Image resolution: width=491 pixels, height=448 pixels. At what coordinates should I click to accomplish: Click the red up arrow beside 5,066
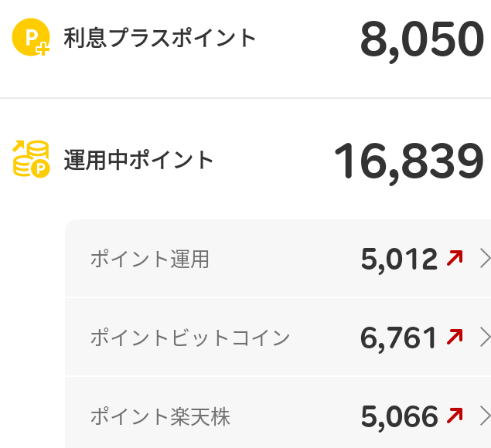[455, 416]
